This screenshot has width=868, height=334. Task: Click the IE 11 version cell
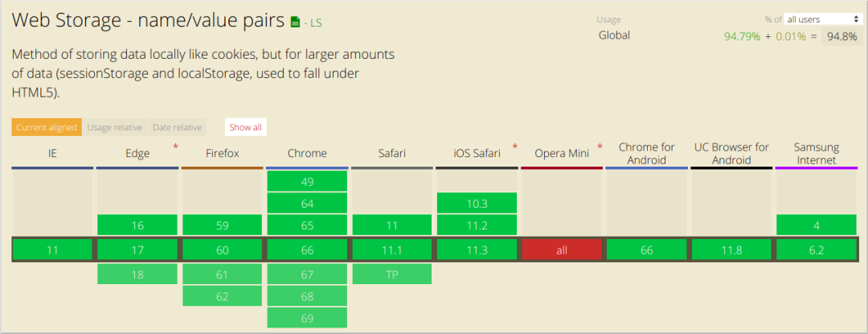click(x=52, y=250)
